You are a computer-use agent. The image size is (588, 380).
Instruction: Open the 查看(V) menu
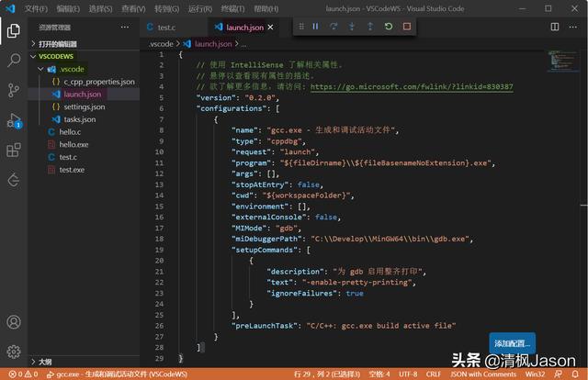[x=133, y=8]
